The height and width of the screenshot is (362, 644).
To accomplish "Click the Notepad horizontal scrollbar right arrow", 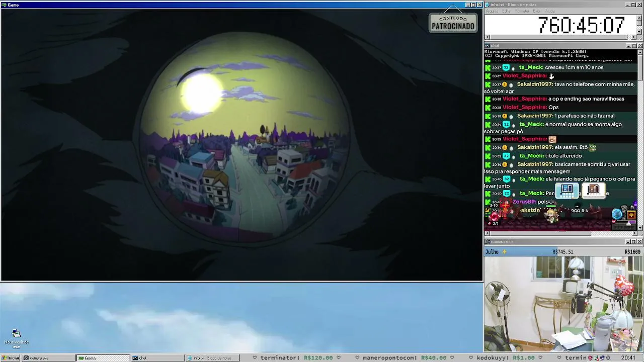I will click(x=634, y=37).
